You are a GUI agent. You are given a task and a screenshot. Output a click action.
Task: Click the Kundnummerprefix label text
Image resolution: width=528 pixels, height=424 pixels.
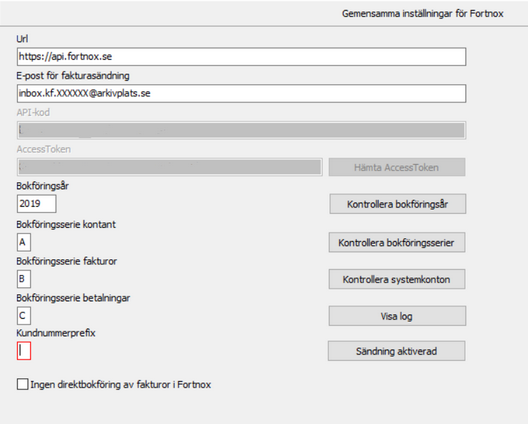point(56,333)
